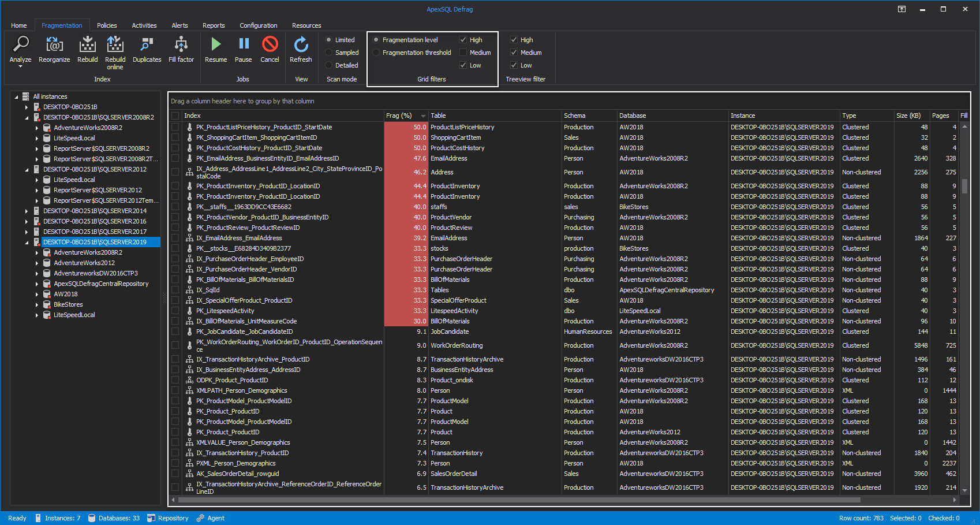Select the Sampled scan mode
This screenshot has height=525, width=980.
(329, 53)
